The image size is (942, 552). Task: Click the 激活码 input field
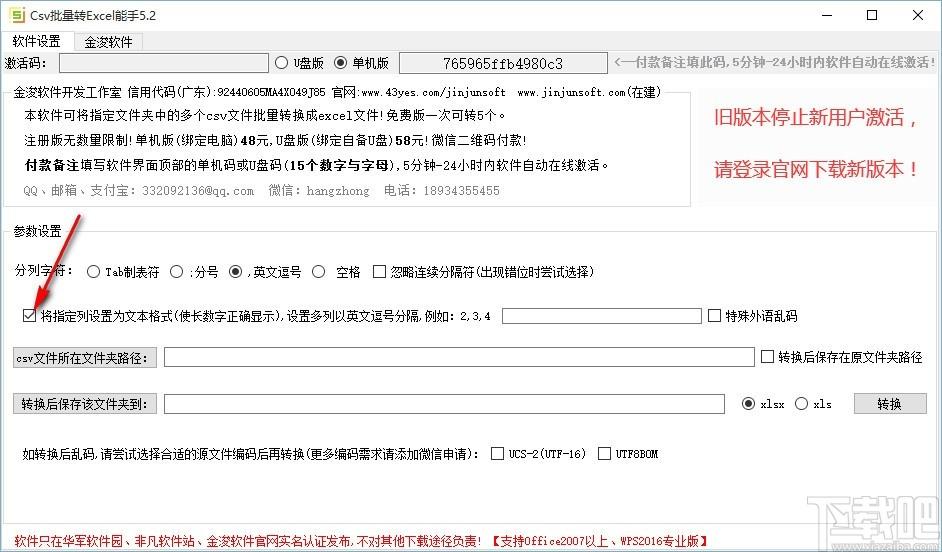(x=163, y=64)
